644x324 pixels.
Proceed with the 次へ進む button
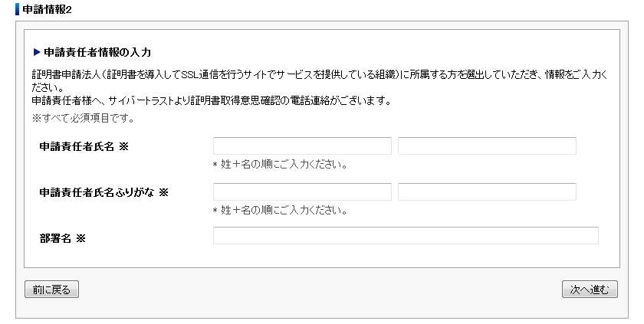click(x=590, y=290)
